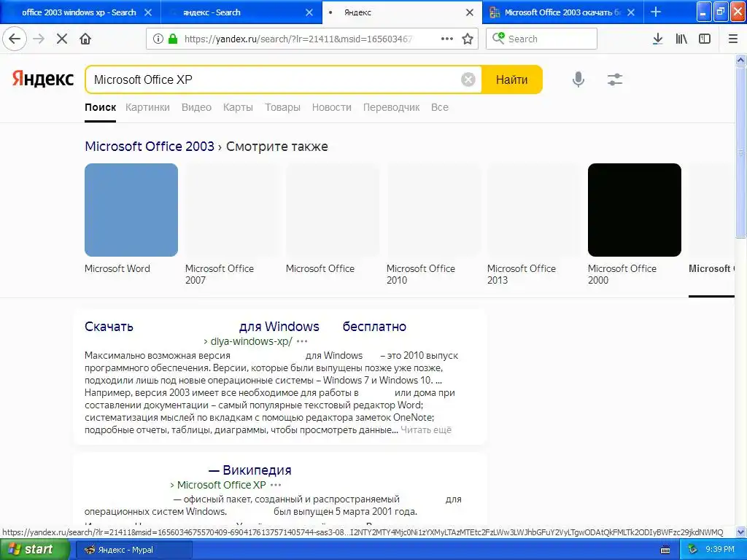Viewport: 747px width, 560px height.
Task: Switch to 'office 2003 windows xp - Search' tab
Action: coord(79,12)
